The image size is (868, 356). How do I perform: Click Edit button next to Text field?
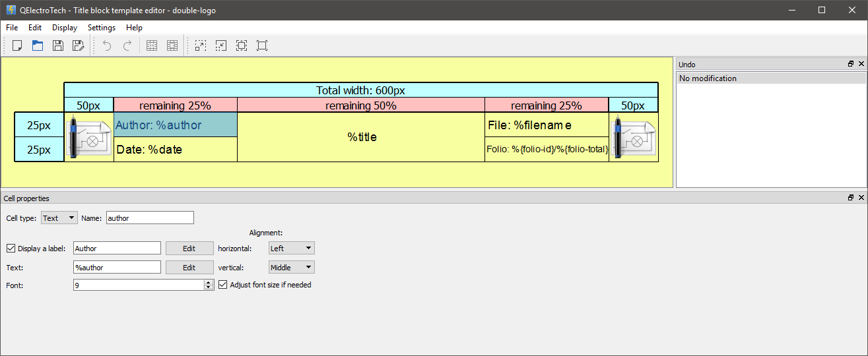189,268
